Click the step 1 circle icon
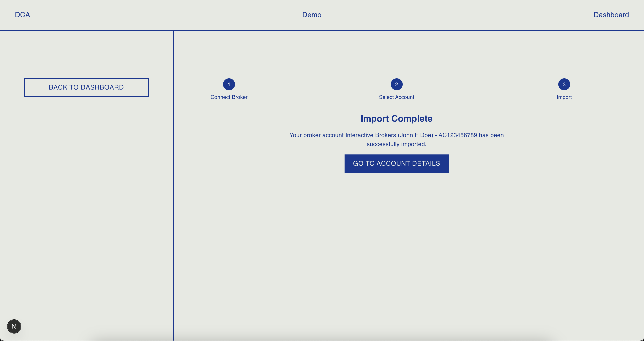The image size is (644, 341). click(x=229, y=84)
